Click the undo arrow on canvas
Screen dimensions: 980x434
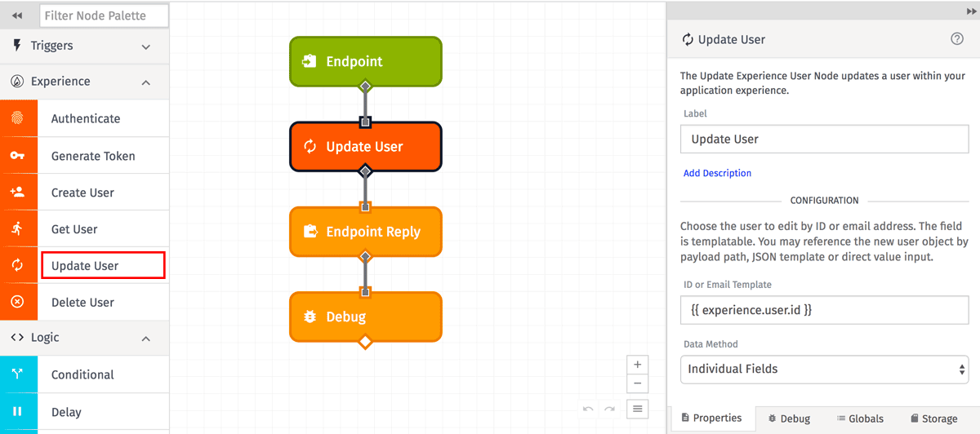point(588,408)
